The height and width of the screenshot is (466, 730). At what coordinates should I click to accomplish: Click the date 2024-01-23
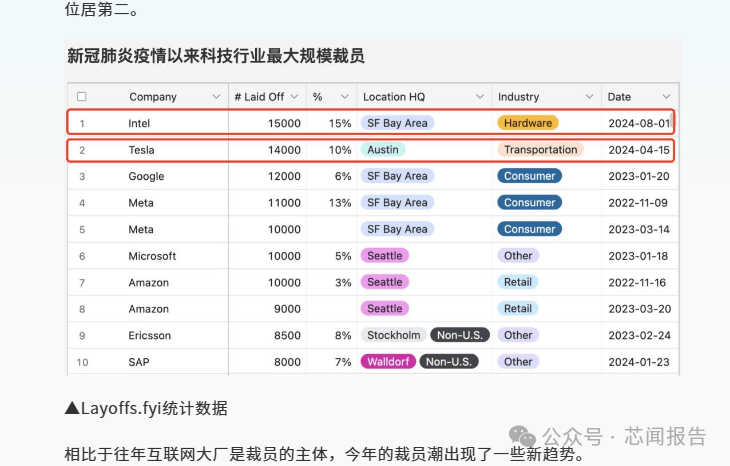point(639,362)
